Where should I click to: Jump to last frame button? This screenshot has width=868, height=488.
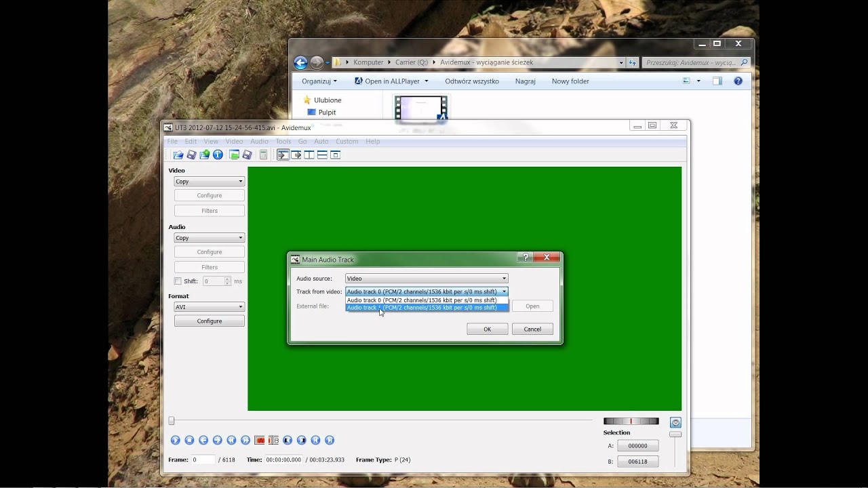click(330, 441)
